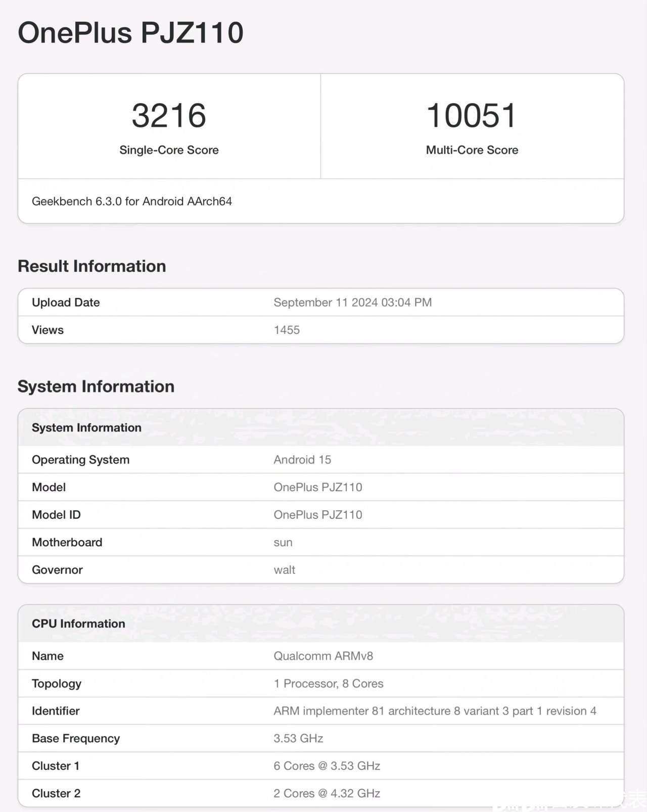Click the Motherboard label
This screenshot has width=647, height=812.
[x=67, y=542]
